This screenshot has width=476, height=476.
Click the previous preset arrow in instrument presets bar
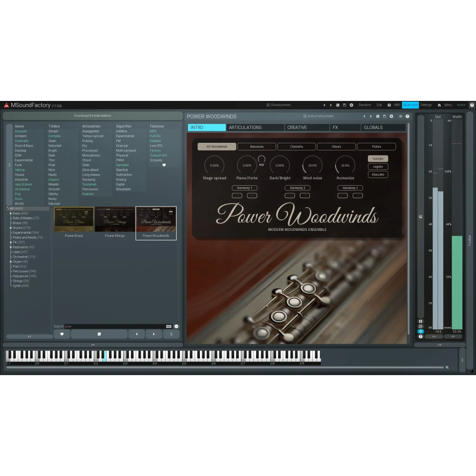tap(364, 116)
